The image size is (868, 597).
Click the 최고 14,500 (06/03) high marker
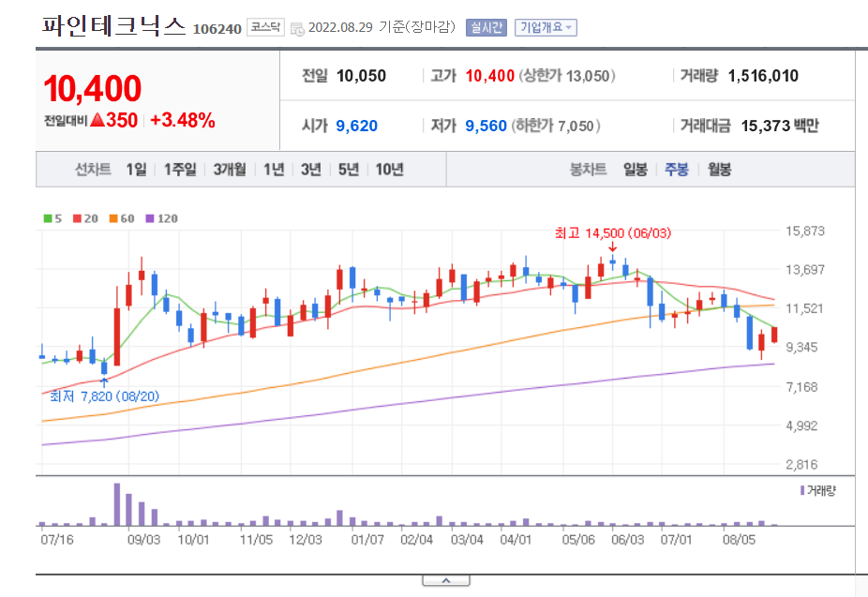[613, 233]
